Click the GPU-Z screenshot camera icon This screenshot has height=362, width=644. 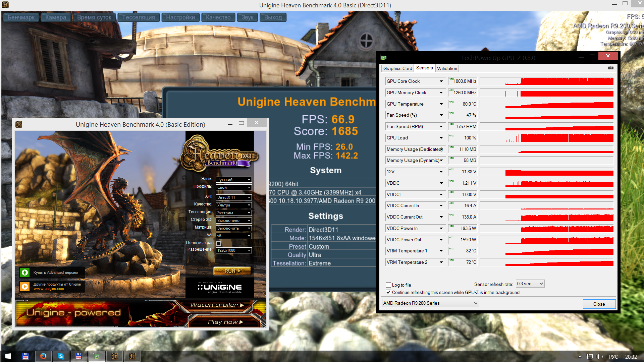[610, 68]
